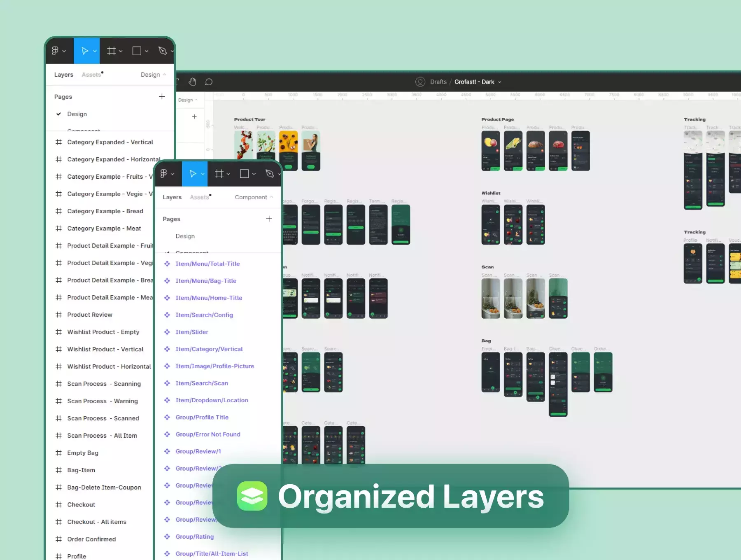The height and width of the screenshot is (560, 741).
Task: Open Frame tool dropdown in Component panel
Action: point(228,174)
